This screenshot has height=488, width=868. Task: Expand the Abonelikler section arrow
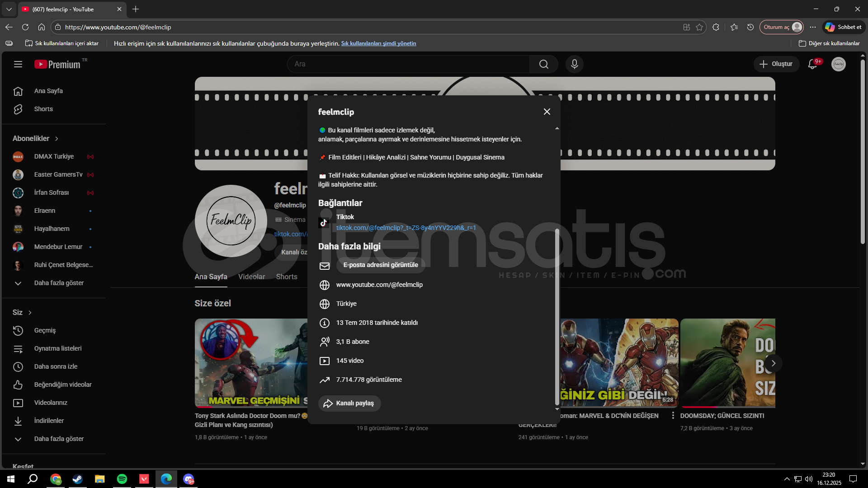point(57,139)
